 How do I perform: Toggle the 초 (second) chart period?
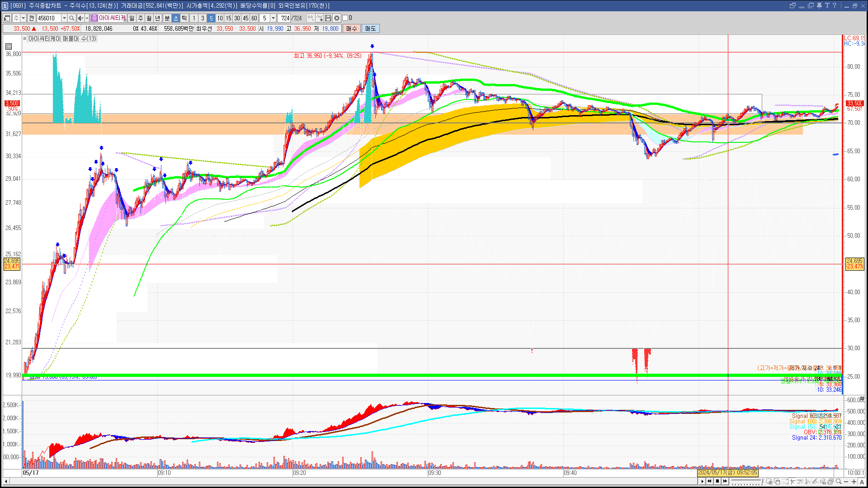click(x=176, y=18)
